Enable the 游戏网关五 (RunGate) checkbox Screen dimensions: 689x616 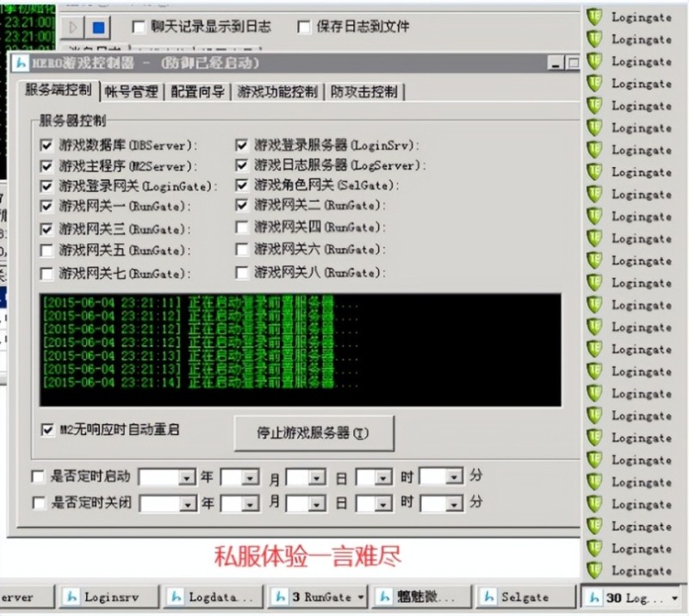pos(47,251)
